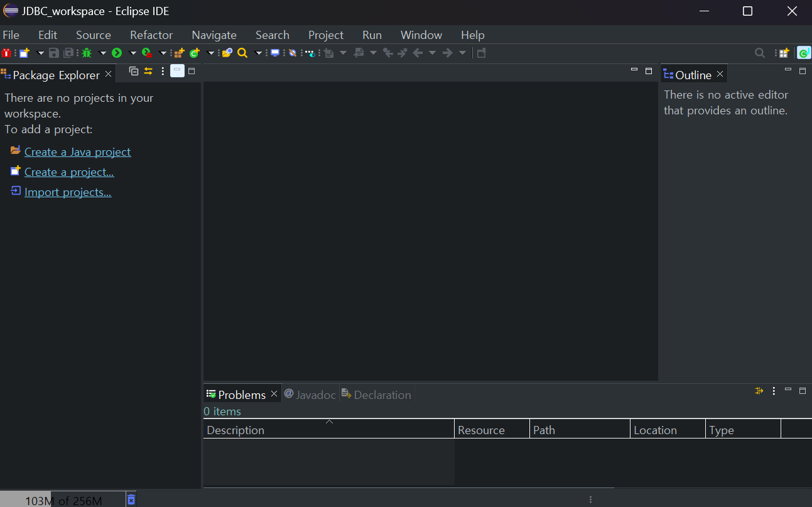Open the Package Explorer View Menu dots
The width and height of the screenshot is (812, 507).
point(163,71)
